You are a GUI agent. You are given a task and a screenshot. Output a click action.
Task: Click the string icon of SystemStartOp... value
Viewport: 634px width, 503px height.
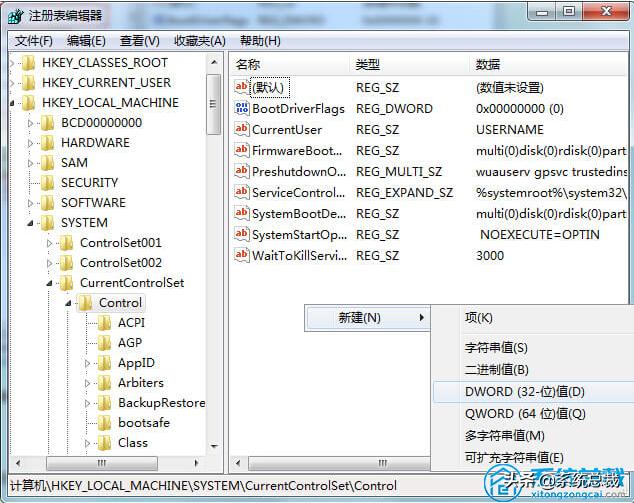pyautogui.click(x=241, y=234)
